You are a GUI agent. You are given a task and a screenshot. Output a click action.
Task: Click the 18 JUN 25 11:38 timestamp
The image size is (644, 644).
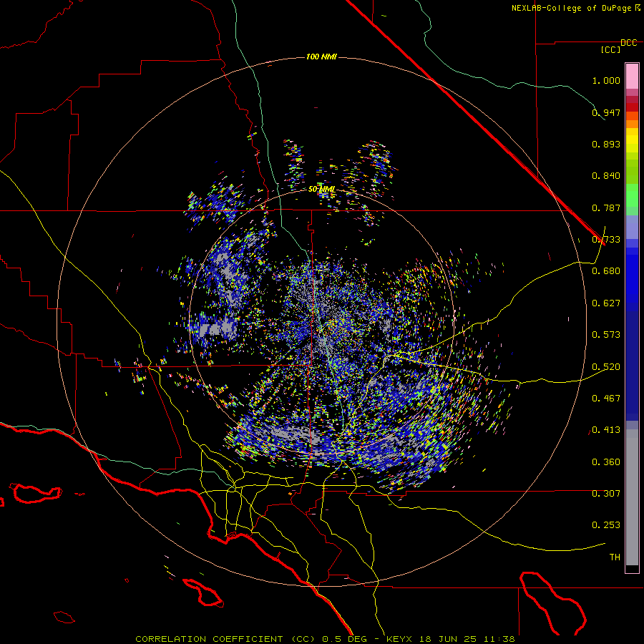point(467,639)
